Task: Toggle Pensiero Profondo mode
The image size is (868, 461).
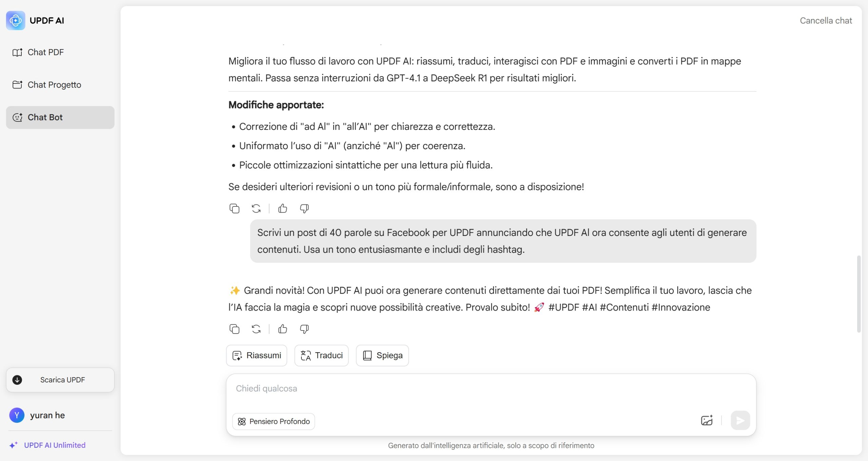Action: [274, 421]
